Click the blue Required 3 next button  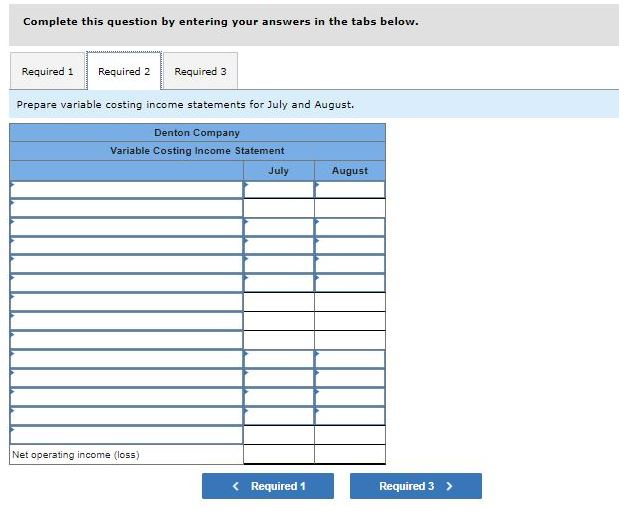[416, 486]
